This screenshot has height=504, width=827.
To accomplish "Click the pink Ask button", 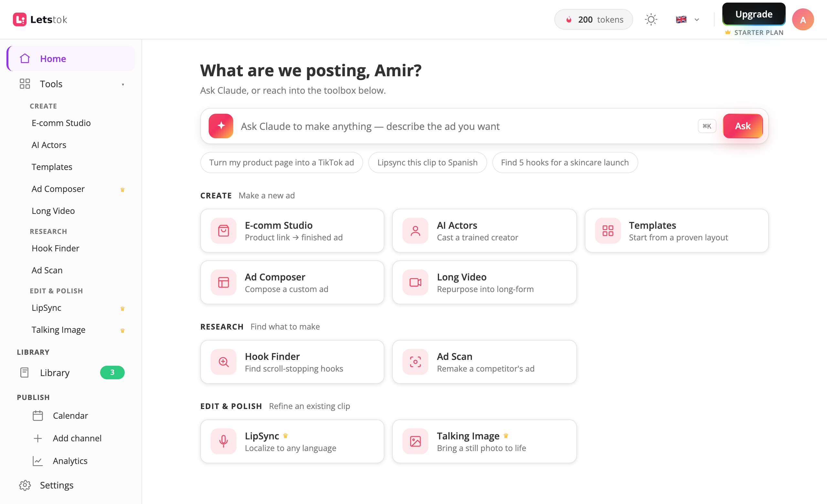I will (742, 126).
